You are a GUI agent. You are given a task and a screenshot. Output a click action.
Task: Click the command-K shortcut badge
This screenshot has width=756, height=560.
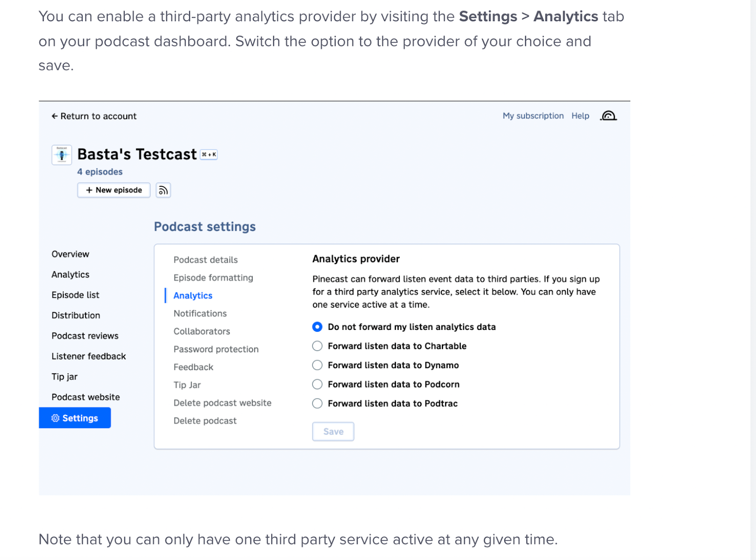click(209, 155)
